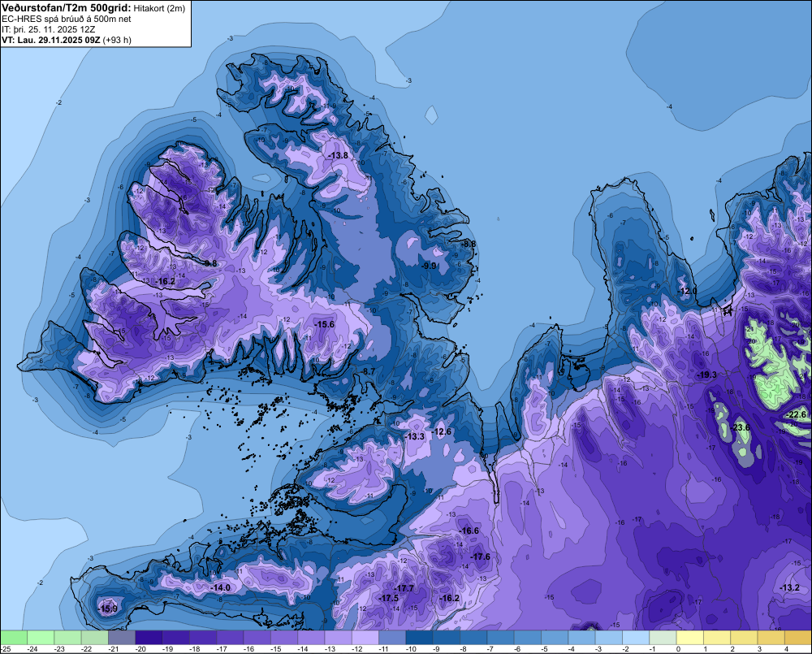Select the -23.6 temperature value on green area
The image size is (812, 654).
740,427
